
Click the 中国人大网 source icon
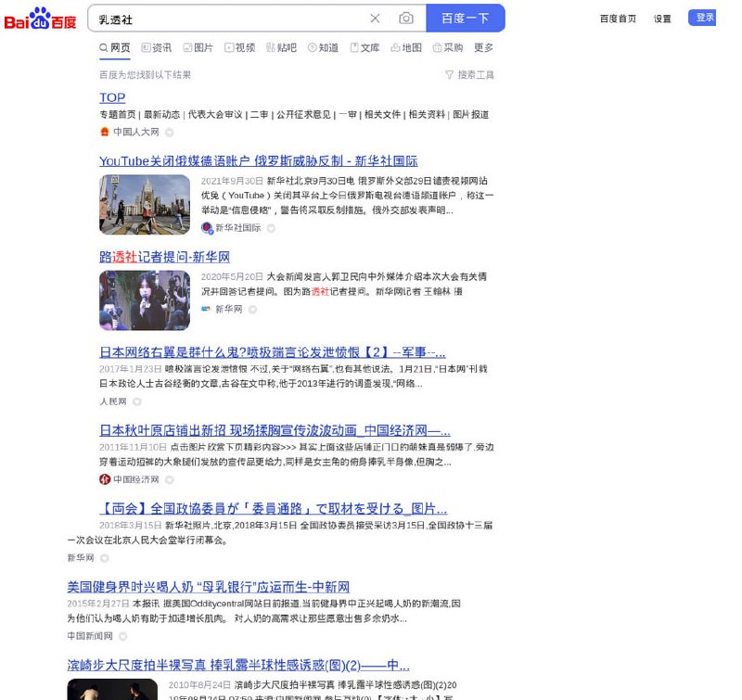tap(104, 132)
